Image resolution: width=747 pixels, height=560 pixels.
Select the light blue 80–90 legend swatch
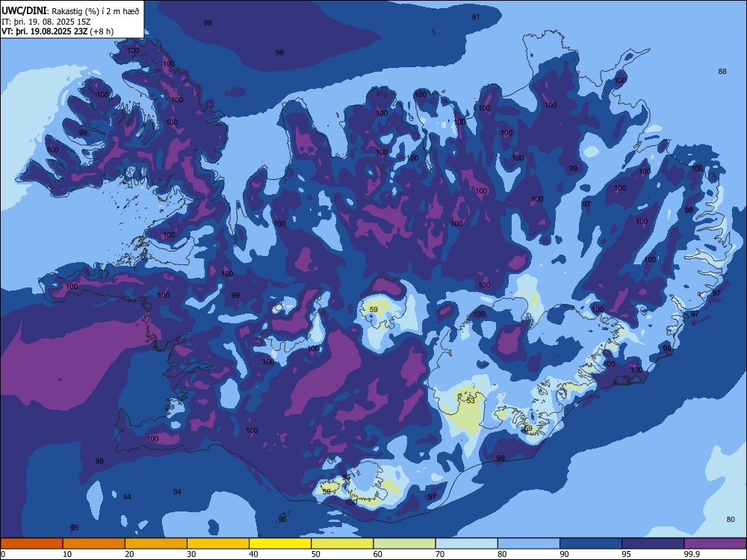[529, 544]
